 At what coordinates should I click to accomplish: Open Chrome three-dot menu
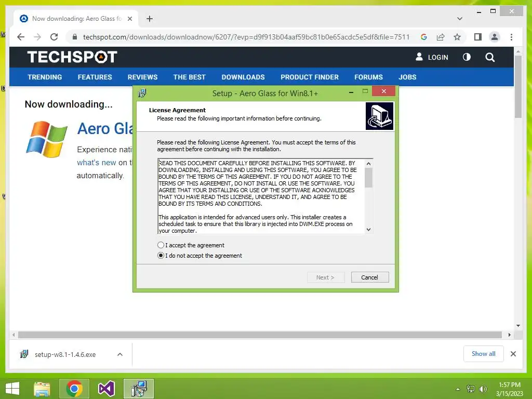[511, 37]
